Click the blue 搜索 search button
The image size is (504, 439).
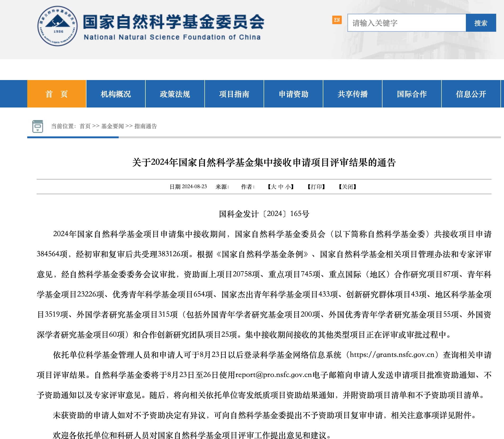481,23
